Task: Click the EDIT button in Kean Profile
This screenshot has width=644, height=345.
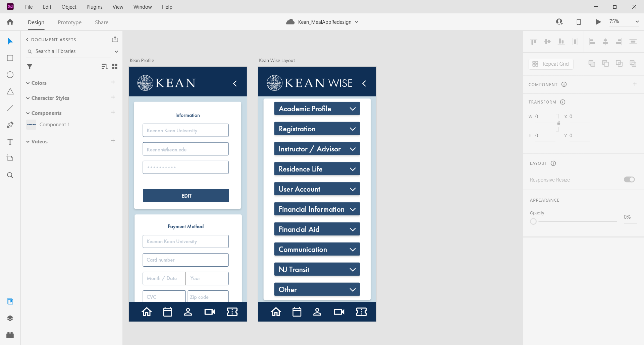Action: coord(186,196)
